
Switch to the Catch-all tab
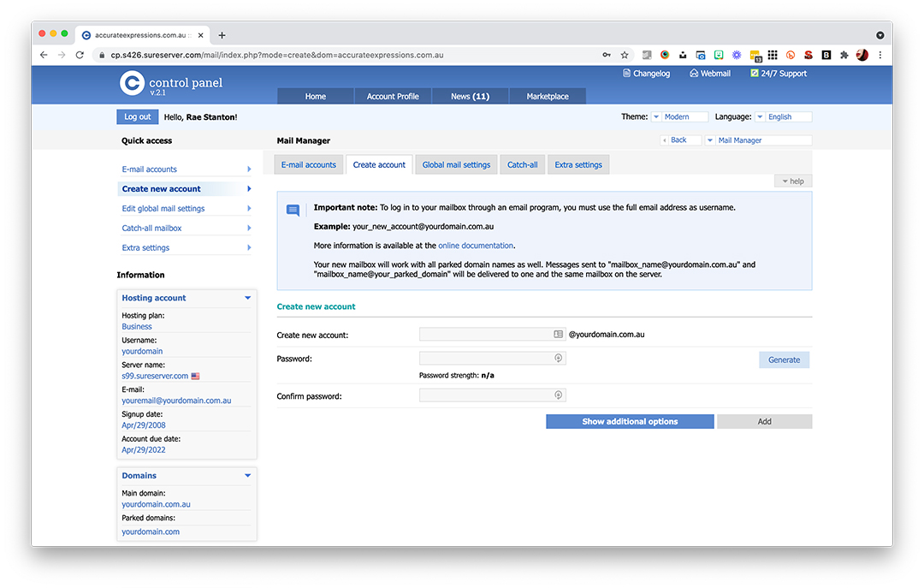click(522, 164)
